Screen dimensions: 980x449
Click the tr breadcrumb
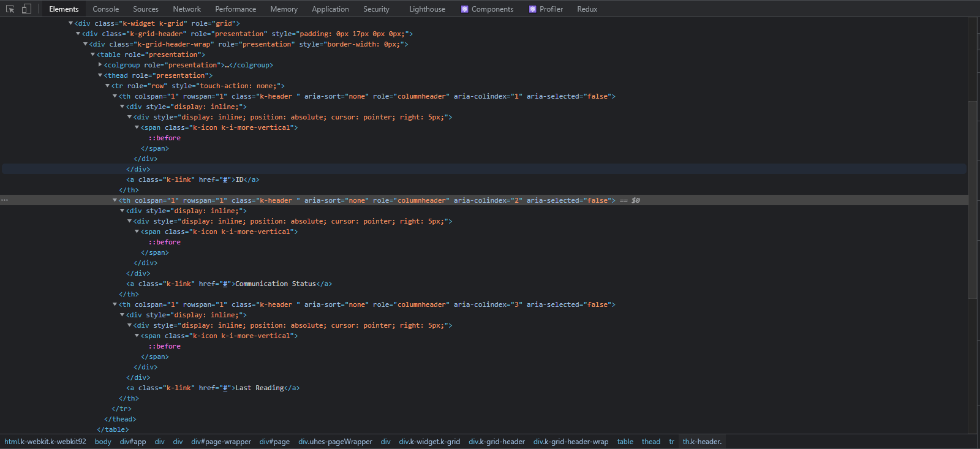click(671, 442)
